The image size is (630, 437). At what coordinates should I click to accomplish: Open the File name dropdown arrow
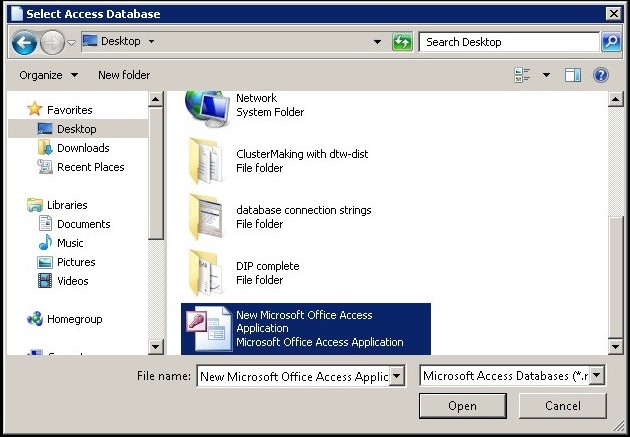(x=397, y=376)
